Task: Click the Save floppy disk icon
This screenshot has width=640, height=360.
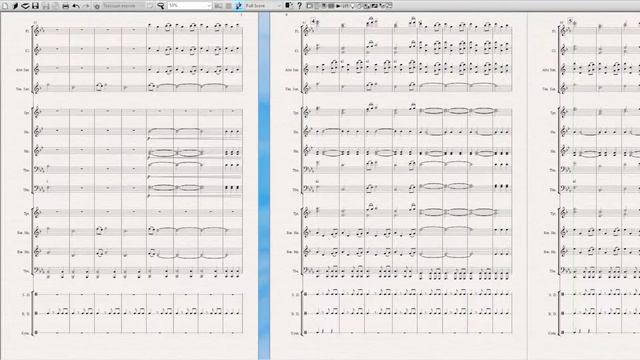Action: (x=35, y=6)
